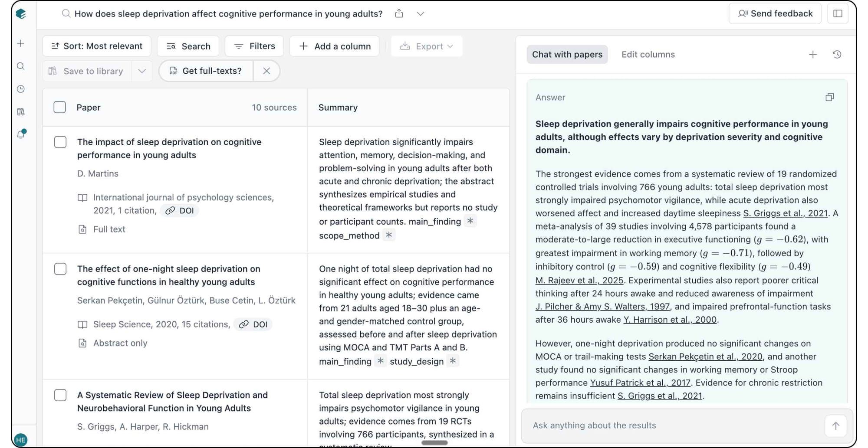Click the Add a column button

(335, 46)
